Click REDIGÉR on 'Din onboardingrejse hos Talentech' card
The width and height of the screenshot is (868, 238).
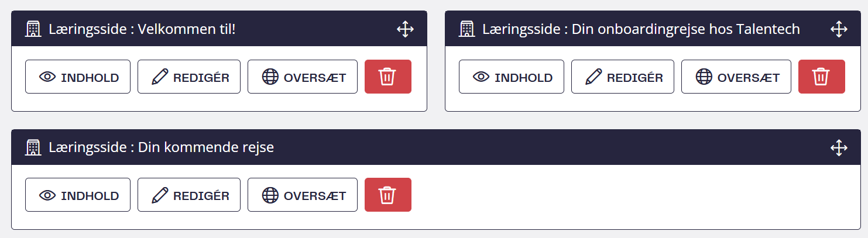[623, 77]
